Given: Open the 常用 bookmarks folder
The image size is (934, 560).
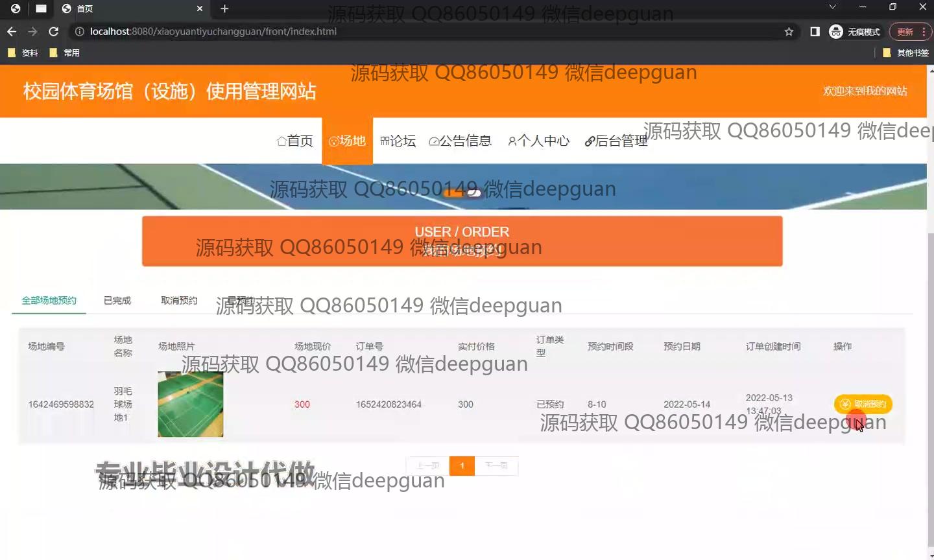Looking at the screenshot, I should 65,53.
